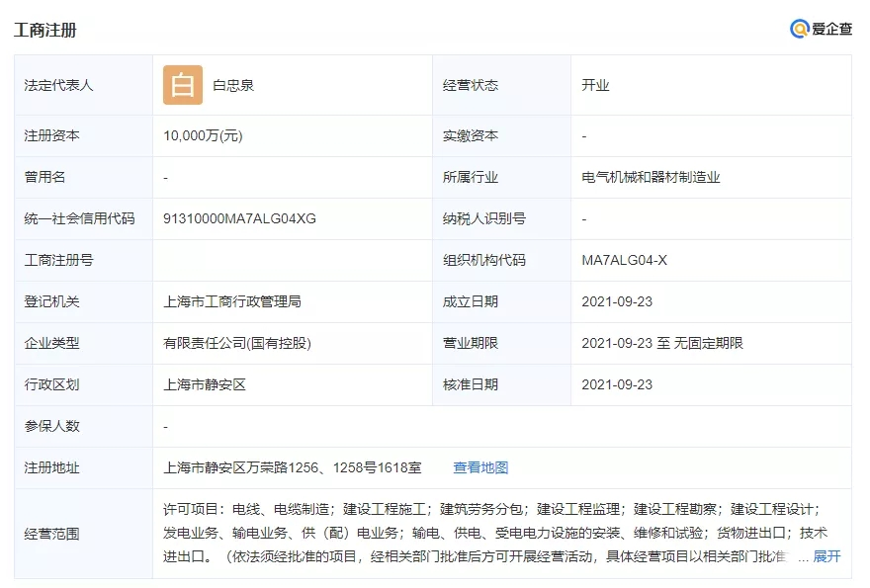The height and width of the screenshot is (588, 870).
Task: Click the orange 白 avatar icon
Action: pos(183,85)
